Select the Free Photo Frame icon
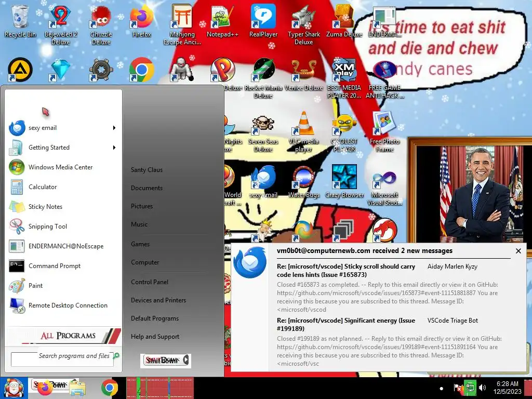Image resolution: width=532 pixels, height=399 pixels. pos(384,131)
